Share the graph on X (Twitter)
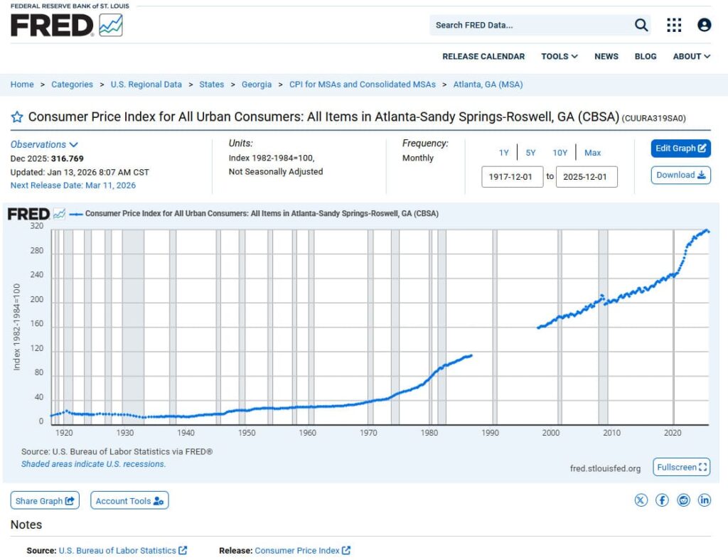This screenshot has height=560, width=728. (641, 500)
